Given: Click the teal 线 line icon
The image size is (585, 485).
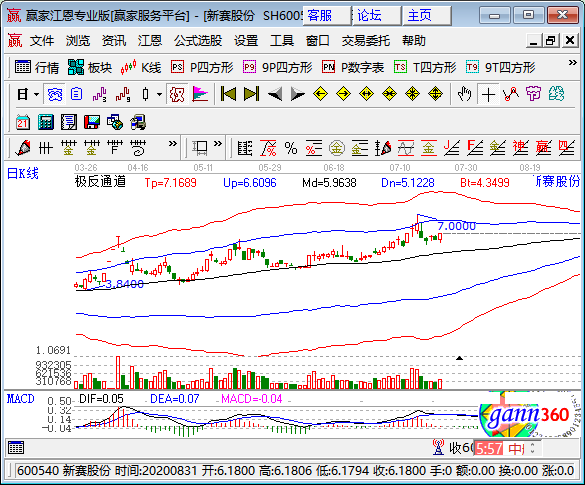Looking at the screenshot, I should (x=556, y=94).
